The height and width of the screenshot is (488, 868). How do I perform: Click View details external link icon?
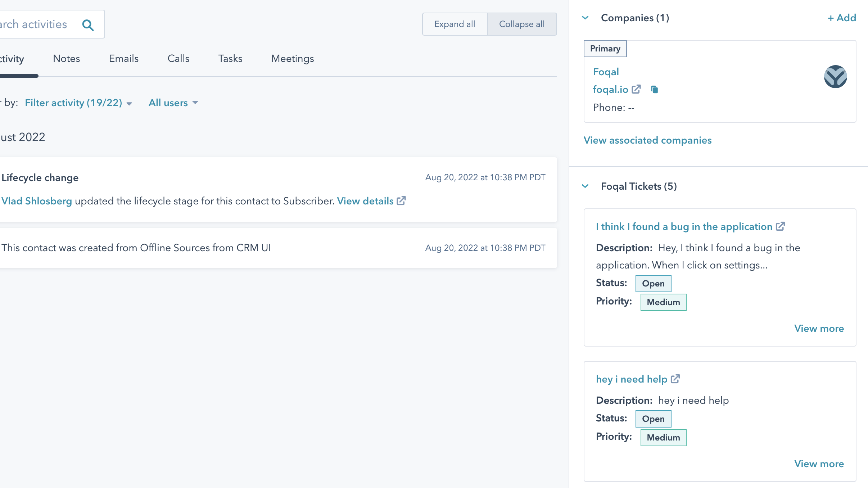[x=401, y=201]
